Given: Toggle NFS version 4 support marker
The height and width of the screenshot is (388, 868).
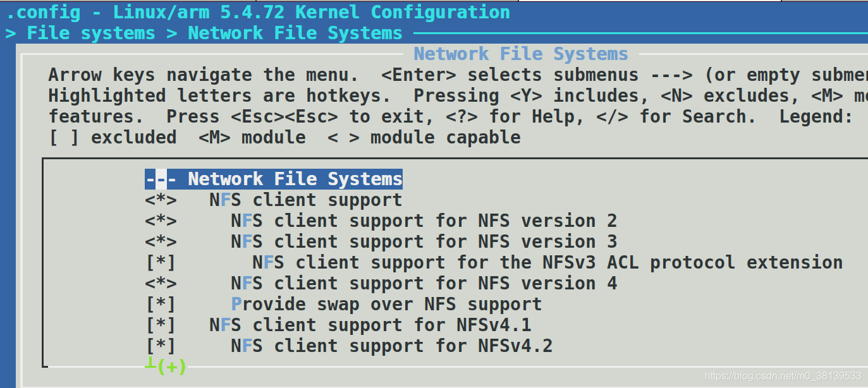Looking at the screenshot, I should coord(161,284).
